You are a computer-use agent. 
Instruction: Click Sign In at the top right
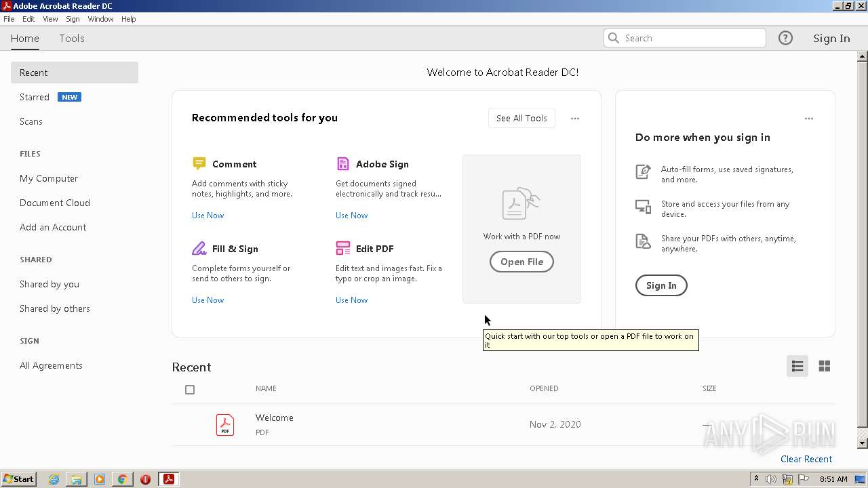831,38
